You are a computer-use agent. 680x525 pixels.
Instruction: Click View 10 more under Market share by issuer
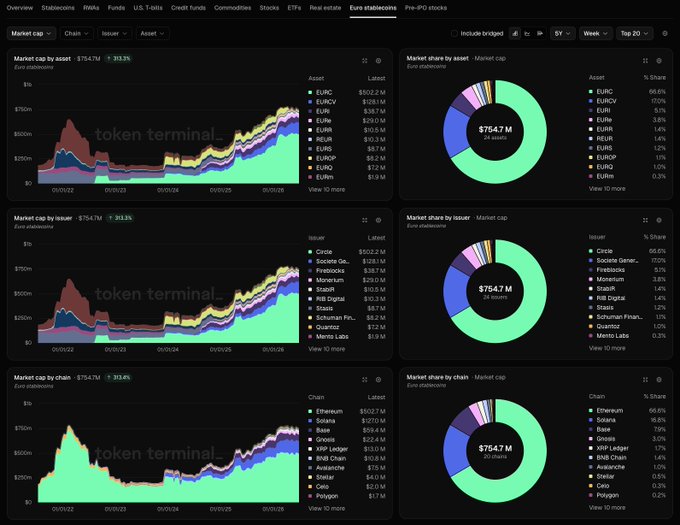point(607,348)
